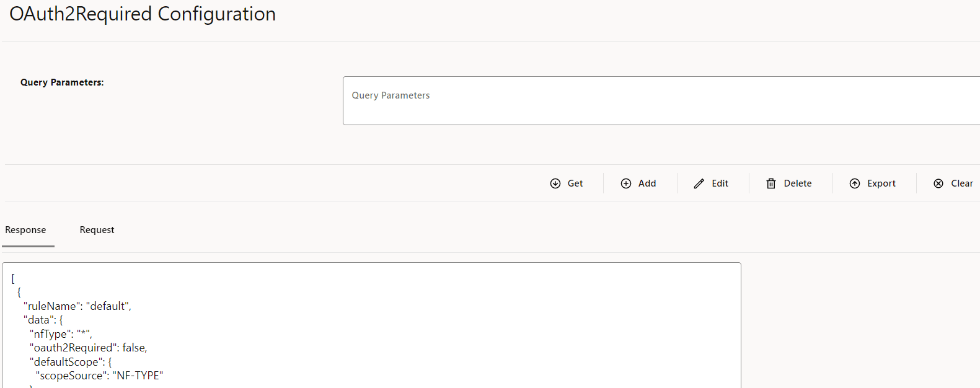Select the Response tab
Image resolution: width=980 pixels, height=388 pixels.
click(25, 229)
